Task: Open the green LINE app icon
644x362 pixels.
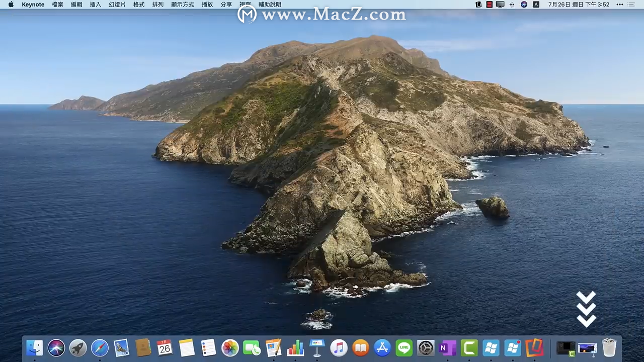Action: (404, 347)
